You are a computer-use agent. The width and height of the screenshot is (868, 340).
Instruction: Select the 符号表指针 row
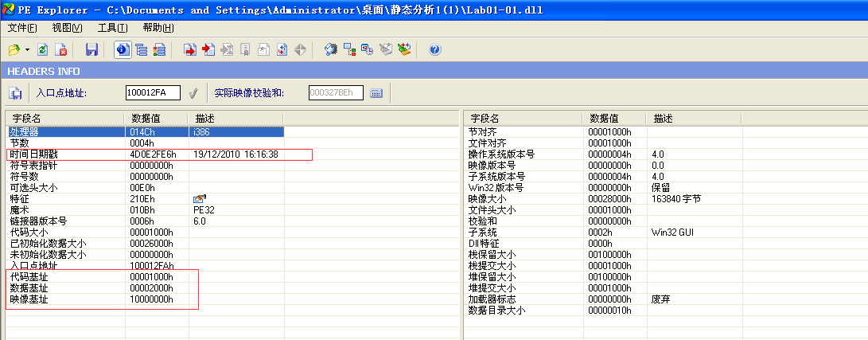click(146, 166)
